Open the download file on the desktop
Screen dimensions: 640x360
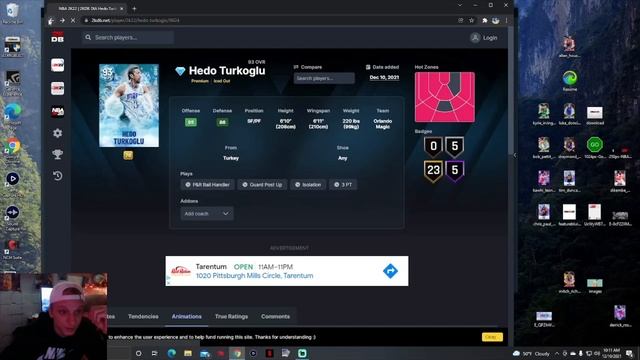click(x=594, y=115)
